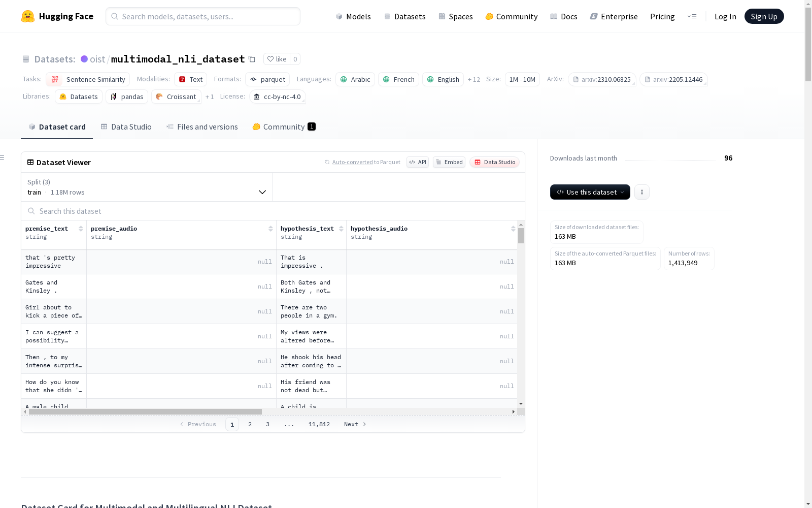The image size is (812, 508).
Task: Click the Hugging Face logo icon
Action: [x=28, y=16]
